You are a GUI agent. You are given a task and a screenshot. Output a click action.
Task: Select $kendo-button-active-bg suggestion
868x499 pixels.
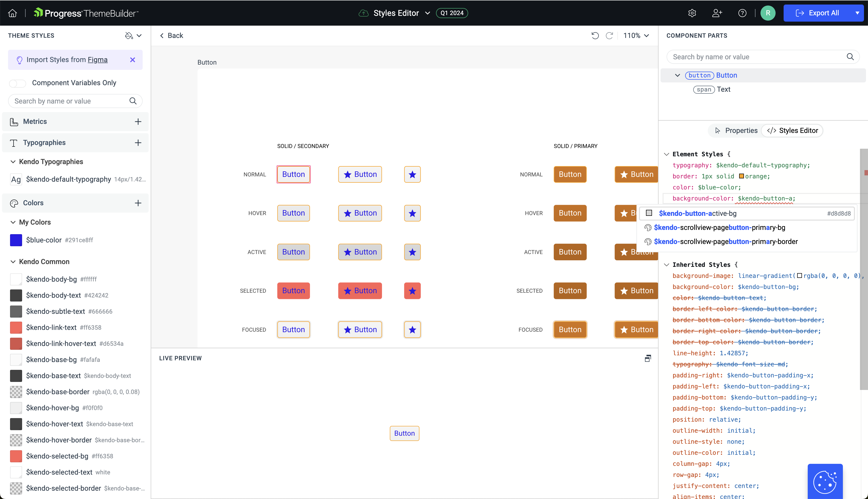coord(746,213)
